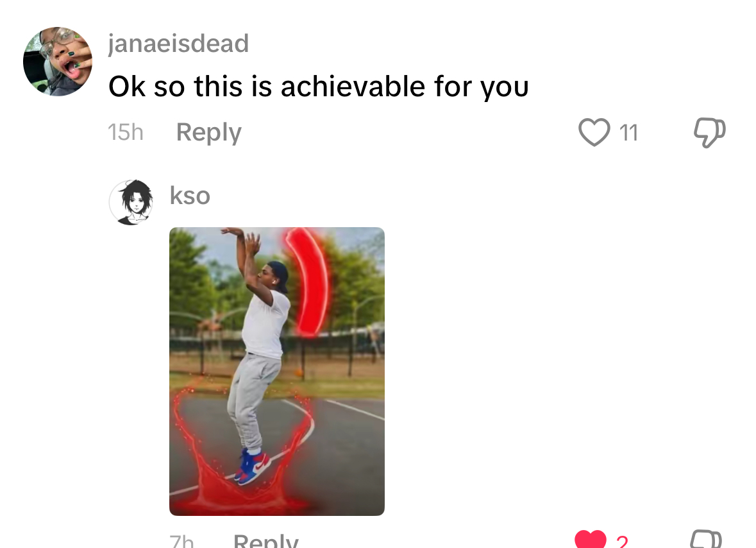Open the basketball jump shot image
The width and height of the screenshot is (756, 548).
[277, 372]
